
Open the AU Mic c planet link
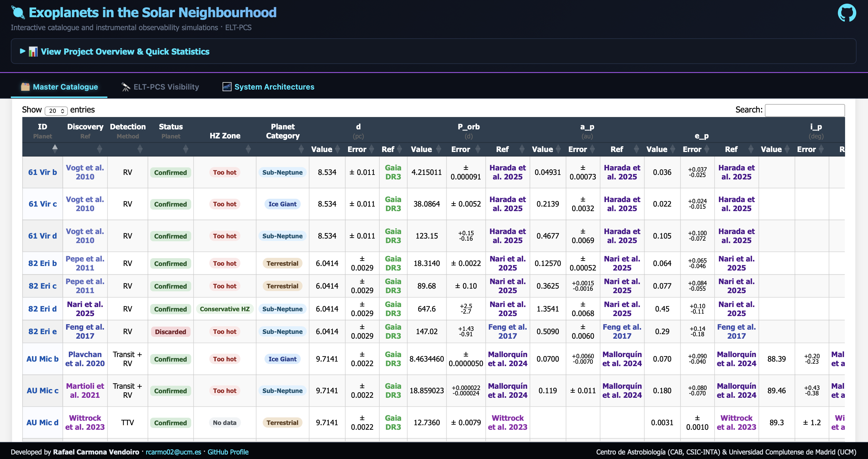click(x=43, y=391)
